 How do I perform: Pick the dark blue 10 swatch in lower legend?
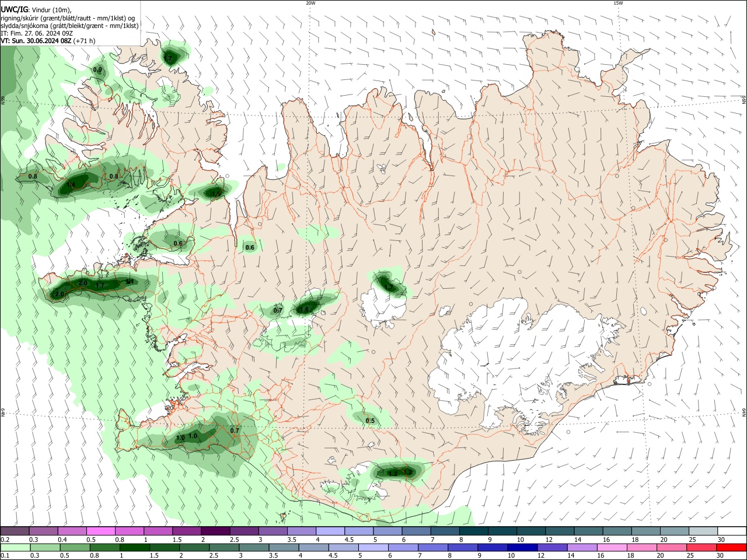click(522, 548)
